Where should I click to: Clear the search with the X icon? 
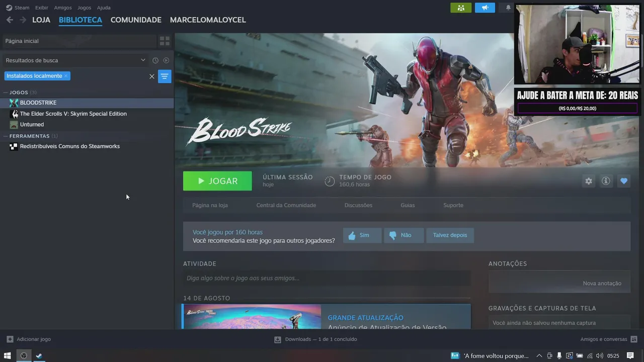tap(152, 76)
